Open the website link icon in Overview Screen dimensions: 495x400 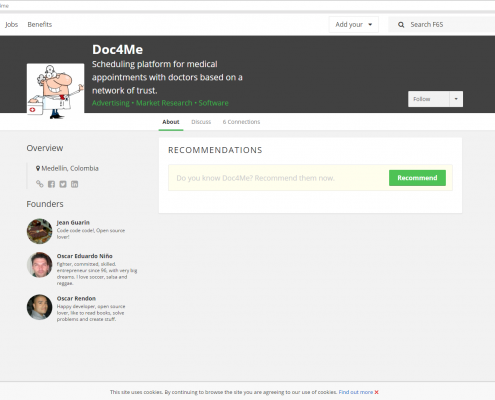point(40,184)
